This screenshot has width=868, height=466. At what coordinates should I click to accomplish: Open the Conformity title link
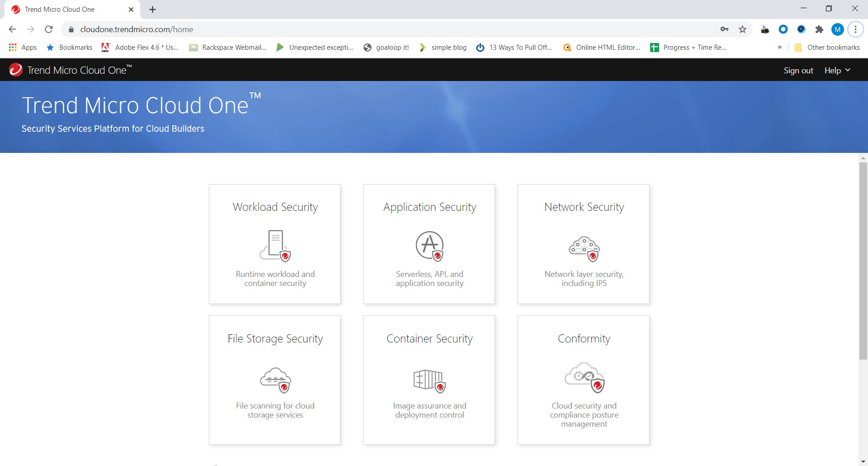tap(584, 338)
